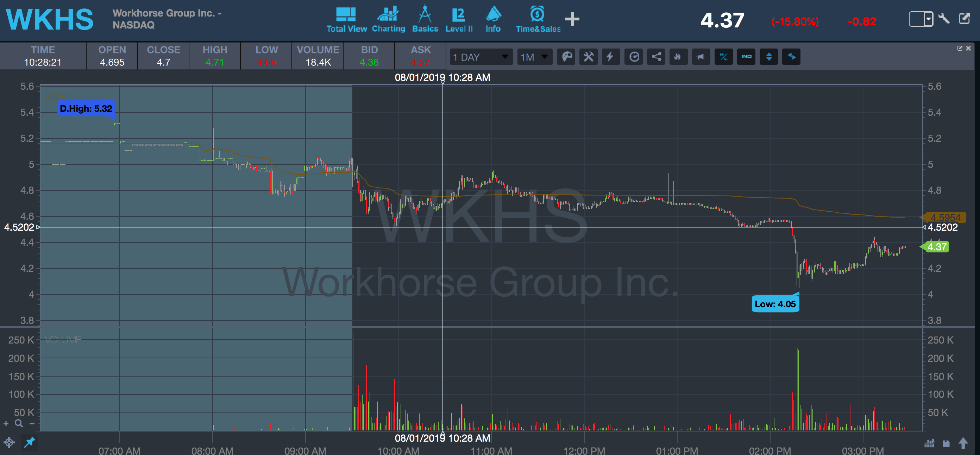Click the crossed tools settings icon

click(x=589, y=57)
